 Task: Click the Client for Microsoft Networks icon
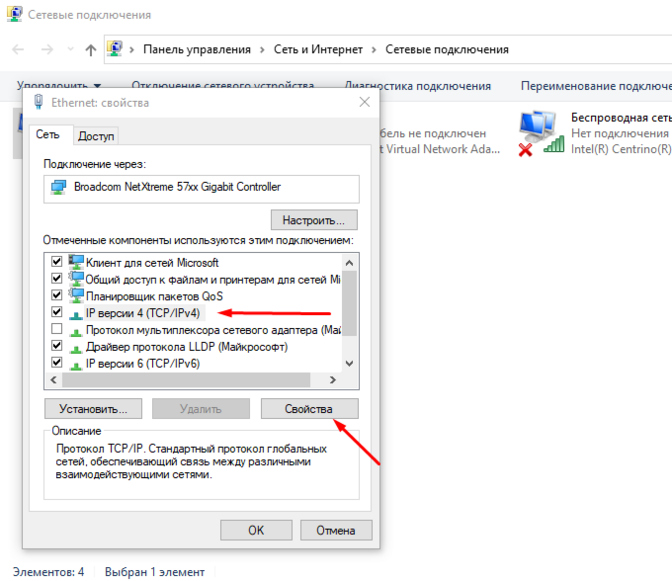pos(77,262)
